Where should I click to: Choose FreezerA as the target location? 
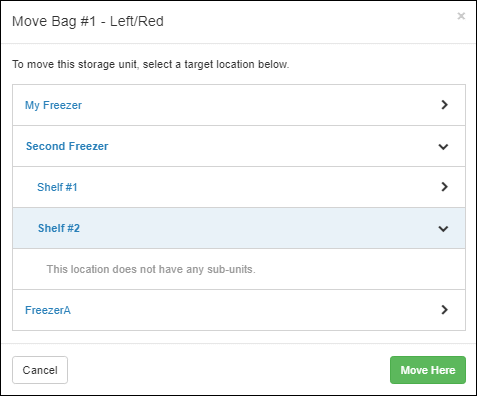(x=48, y=310)
